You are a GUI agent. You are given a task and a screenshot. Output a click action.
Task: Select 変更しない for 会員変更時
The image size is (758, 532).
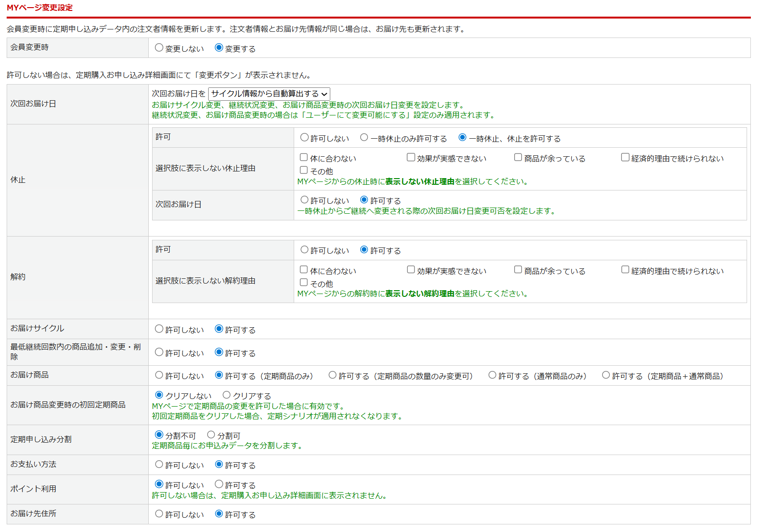tap(159, 48)
